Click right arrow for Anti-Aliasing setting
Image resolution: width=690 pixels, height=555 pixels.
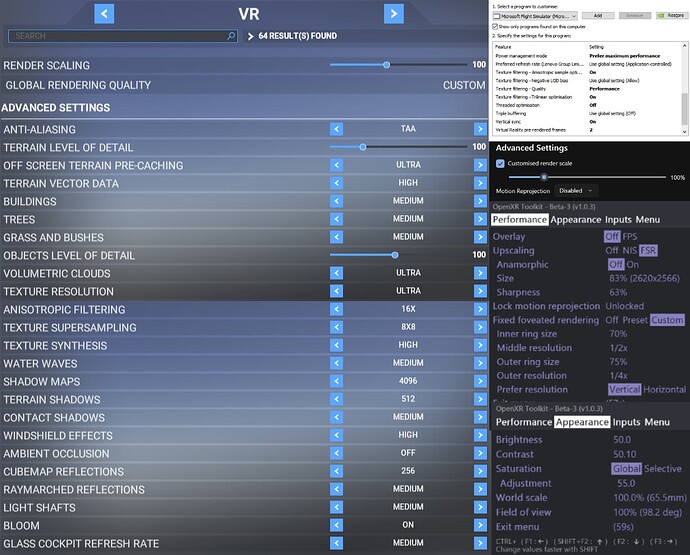pos(480,129)
